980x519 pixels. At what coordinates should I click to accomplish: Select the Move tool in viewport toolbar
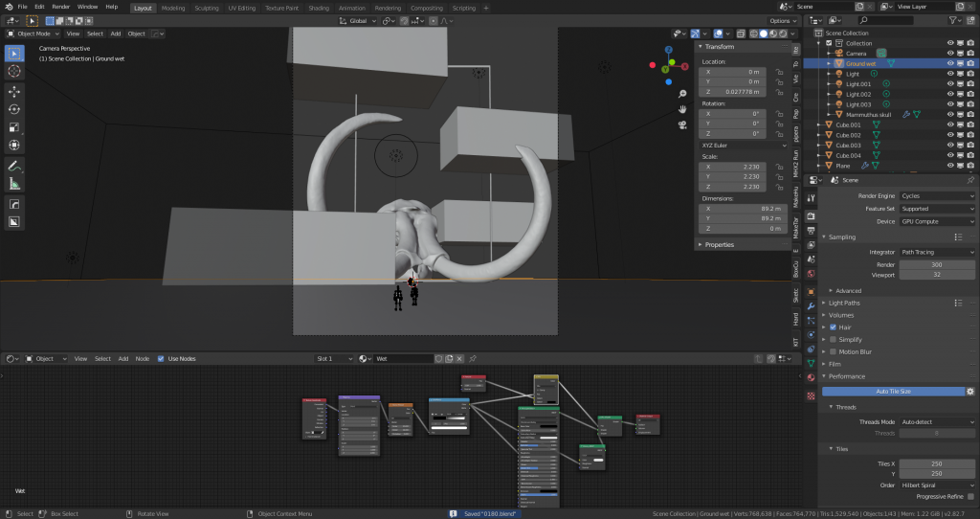click(x=14, y=91)
